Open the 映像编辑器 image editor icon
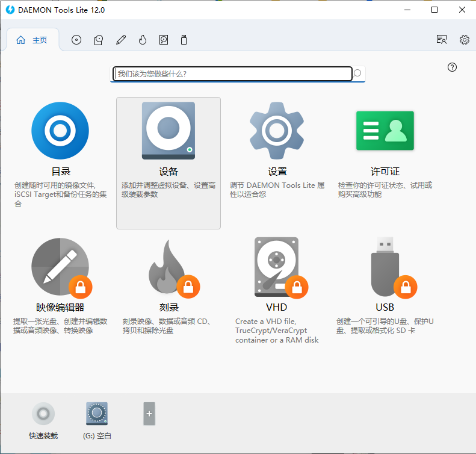 coord(60,267)
